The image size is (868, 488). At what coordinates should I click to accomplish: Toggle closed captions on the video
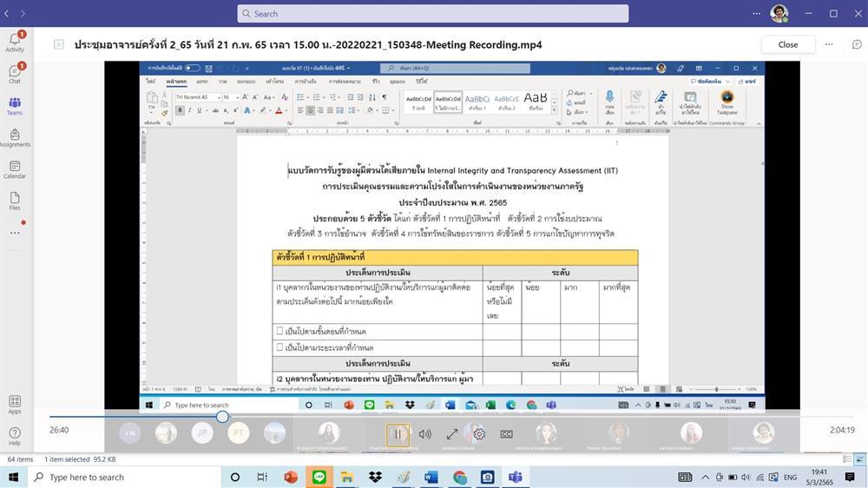[x=506, y=434]
